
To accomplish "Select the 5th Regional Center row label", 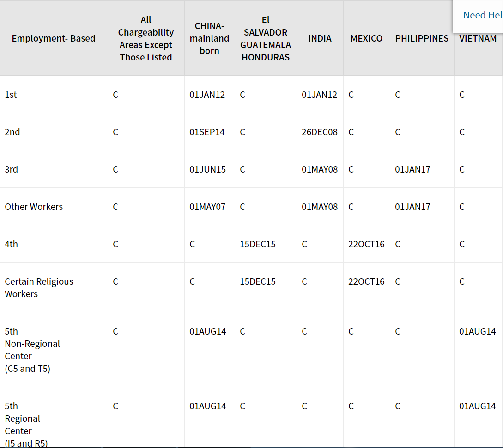I will click(x=26, y=424).
